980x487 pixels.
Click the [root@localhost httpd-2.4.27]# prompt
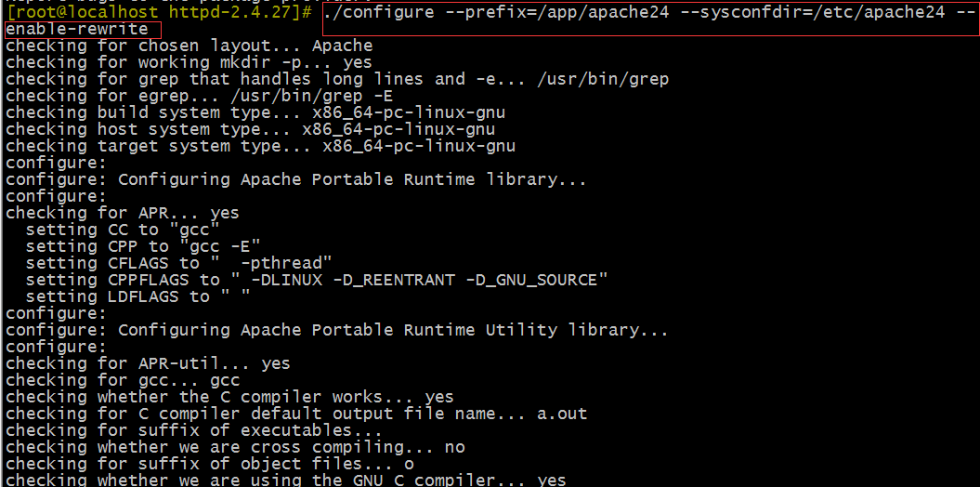159,12
